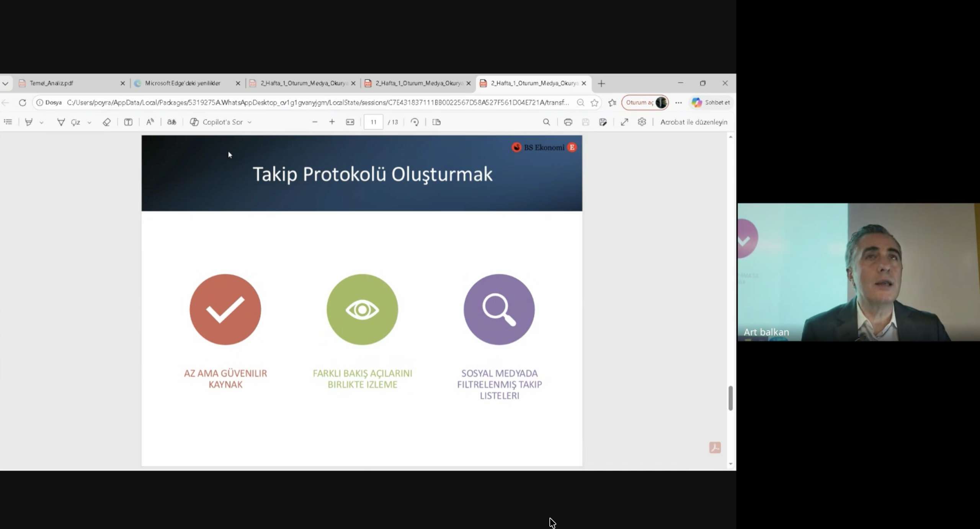Viewport: 980px width, 529px height.
Task: Toggle the page view layout button
Action: click(x=436, y=122)
